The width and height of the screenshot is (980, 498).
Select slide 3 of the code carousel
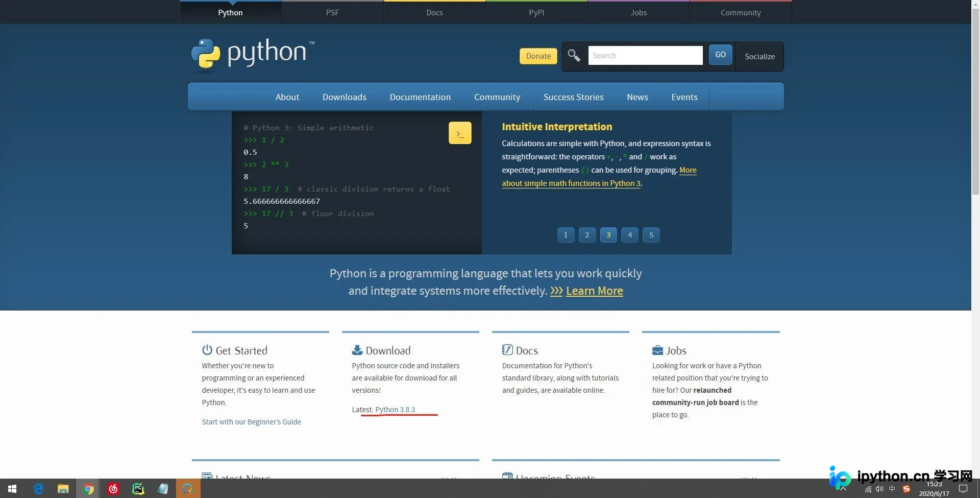tap(608, 235)
